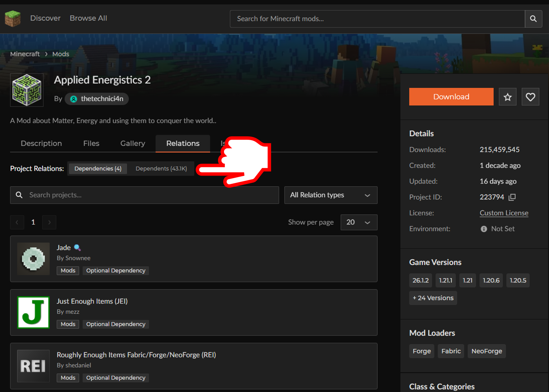The width and height of the screenshot is (549, 392).
Task: Click the Updated value 16 days ago
Action: 498,182
